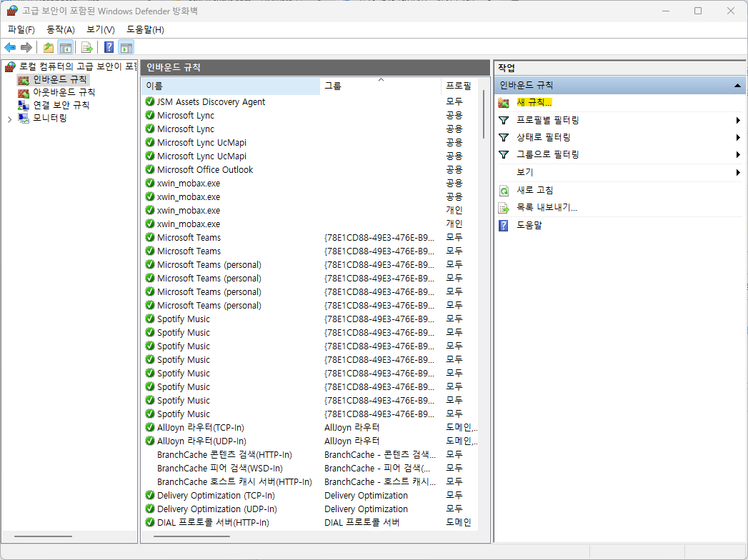Toggle the console tree pane toolbar icon
The height and width of the screenshot is (560, 748).
65,47
